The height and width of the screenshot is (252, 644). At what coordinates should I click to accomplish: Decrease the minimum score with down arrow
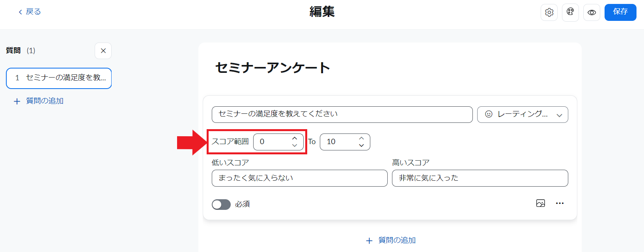tap(295, 145)
